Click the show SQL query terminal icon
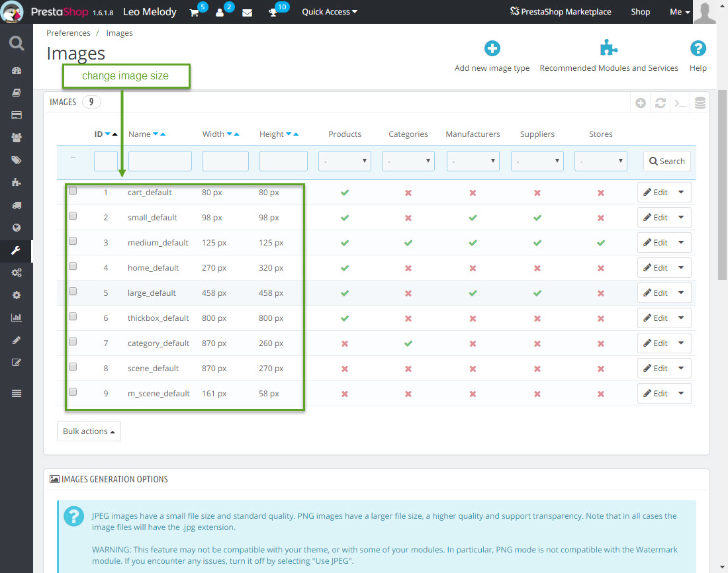 [680, 103]
